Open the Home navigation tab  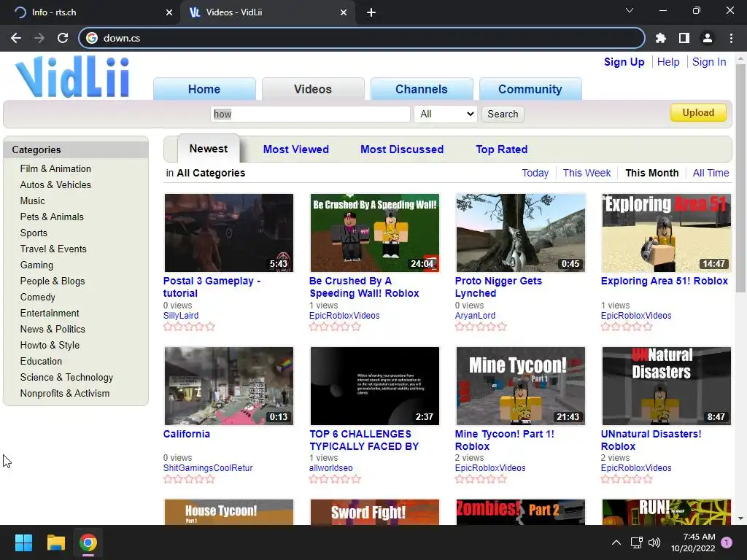click(204, 89)
